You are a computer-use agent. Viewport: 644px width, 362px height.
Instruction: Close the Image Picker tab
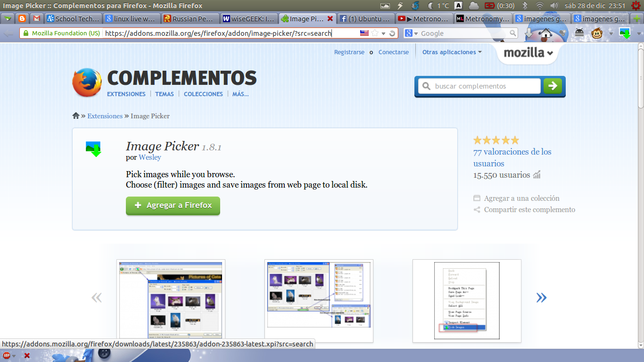330,19
